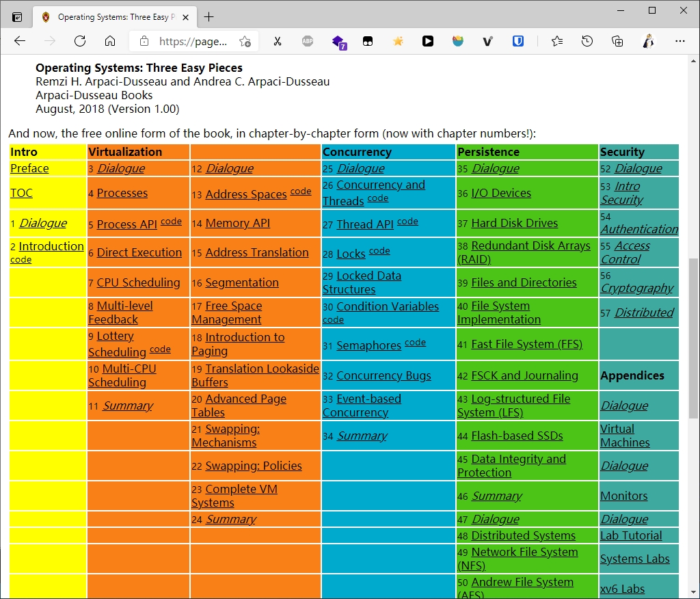Click the black play-button extension icon
The height and width of the screenshot is (599, 700).
point(428,41)
